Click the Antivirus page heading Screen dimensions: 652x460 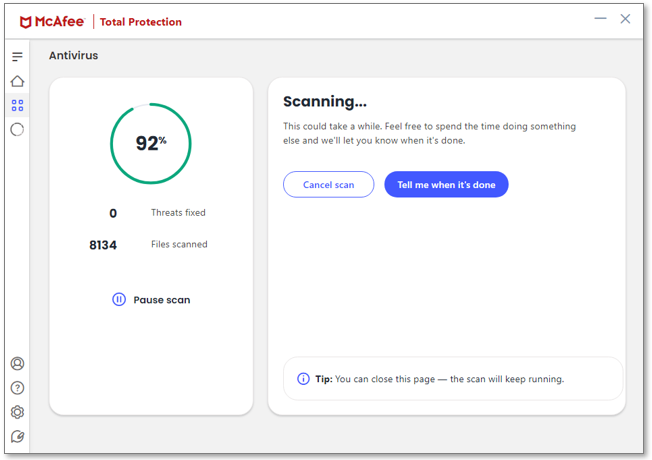pos(74,55)
